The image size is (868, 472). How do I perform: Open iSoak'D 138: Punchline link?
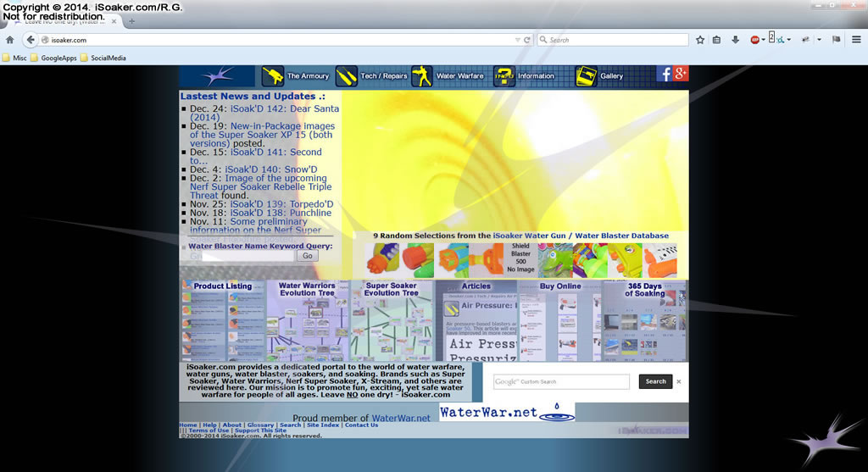tap(281, 213)
